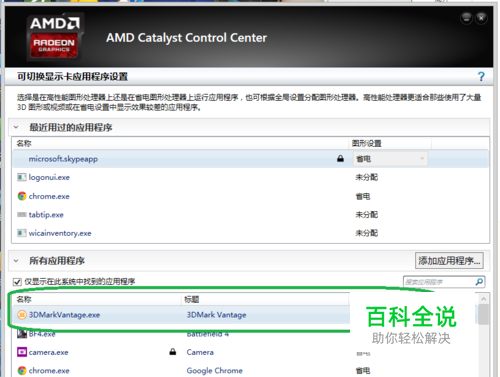The width and height of the screenshot is (500, 377).
Task: Click the 3DMarkVantage.exe orange icon
Action: point(22,315)
